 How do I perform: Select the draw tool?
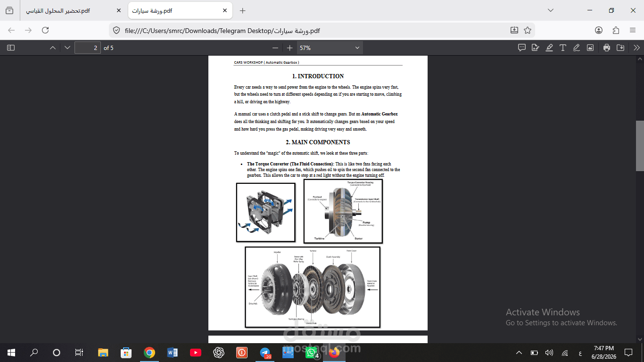576,48
